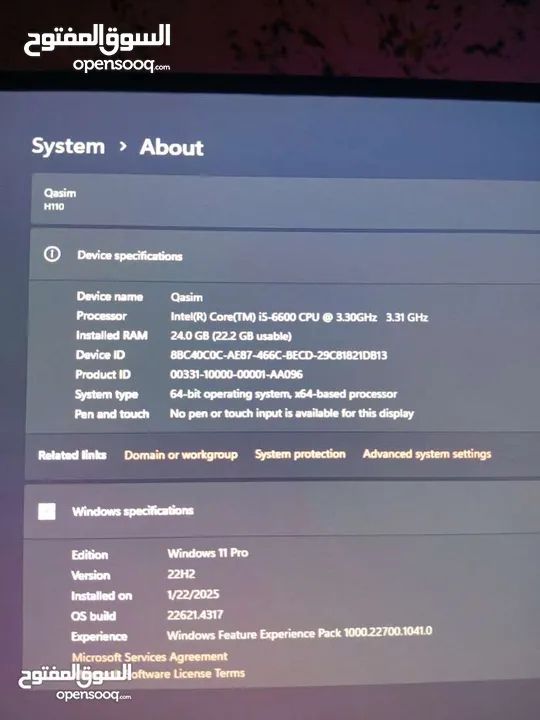
Task: Click the info icon beside Device specifications
Action: (x=52, y=254)
